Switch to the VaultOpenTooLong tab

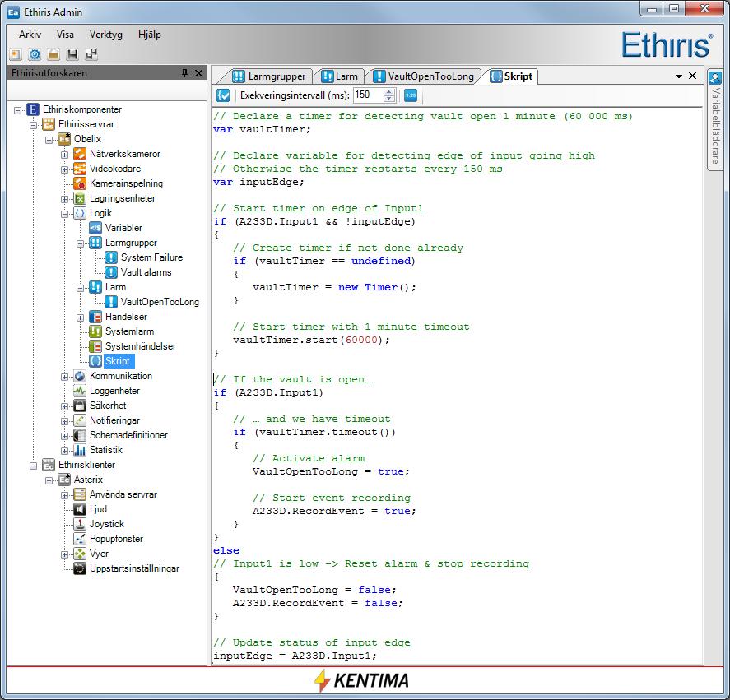[x=424, y=76]
